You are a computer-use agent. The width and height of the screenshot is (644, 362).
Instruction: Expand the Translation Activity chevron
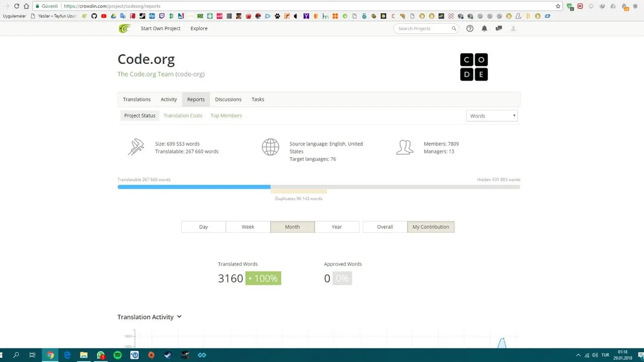179,317
